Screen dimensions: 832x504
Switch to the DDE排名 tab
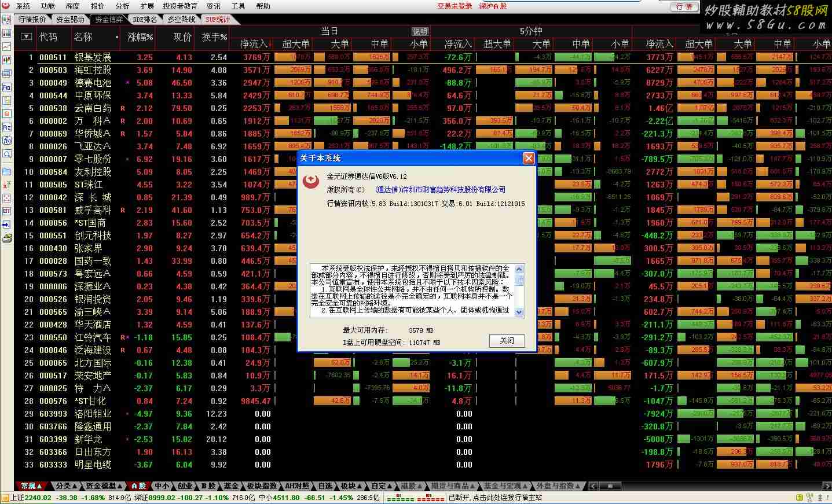point(144,19)
